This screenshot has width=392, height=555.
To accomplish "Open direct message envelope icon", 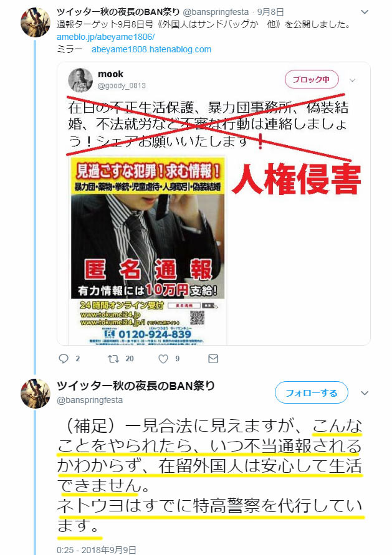I will [213, 359].
